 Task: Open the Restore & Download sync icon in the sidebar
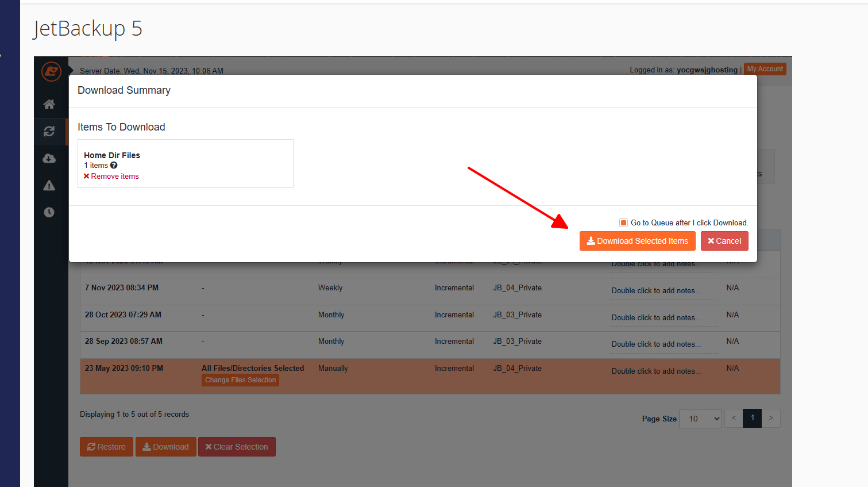pyautogui.click(x=49, y=131)
